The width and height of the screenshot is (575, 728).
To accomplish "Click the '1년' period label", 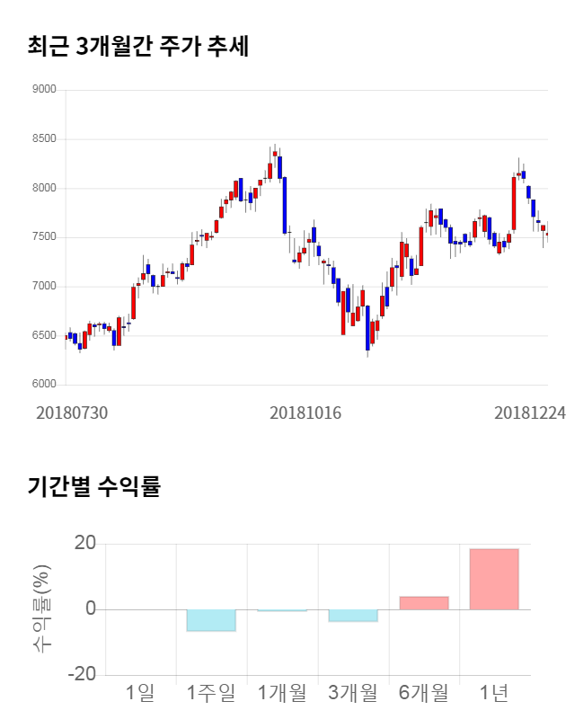I will click(493, 693).
